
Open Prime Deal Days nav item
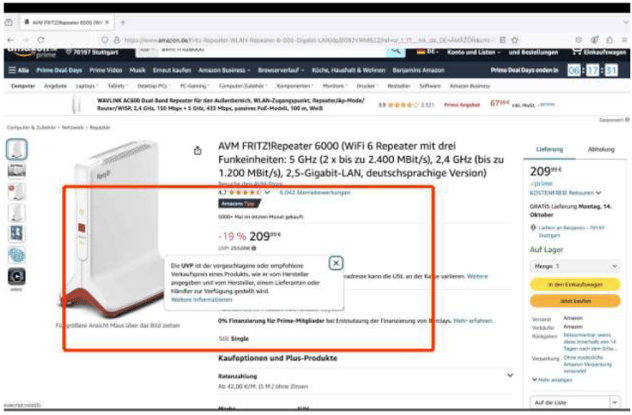(x=59, y=70)
